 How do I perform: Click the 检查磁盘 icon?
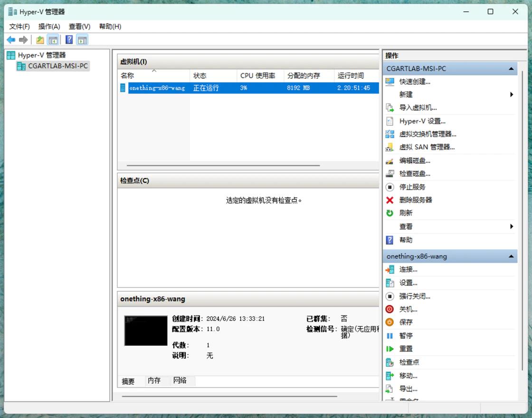390,174
